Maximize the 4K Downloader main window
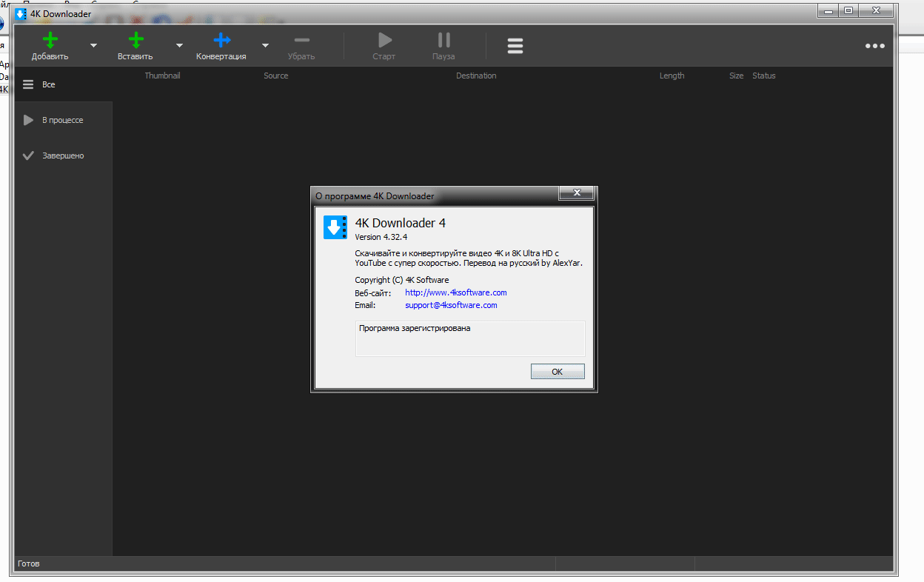The width and height of the screenshot is (924, 582). point(848,10)
